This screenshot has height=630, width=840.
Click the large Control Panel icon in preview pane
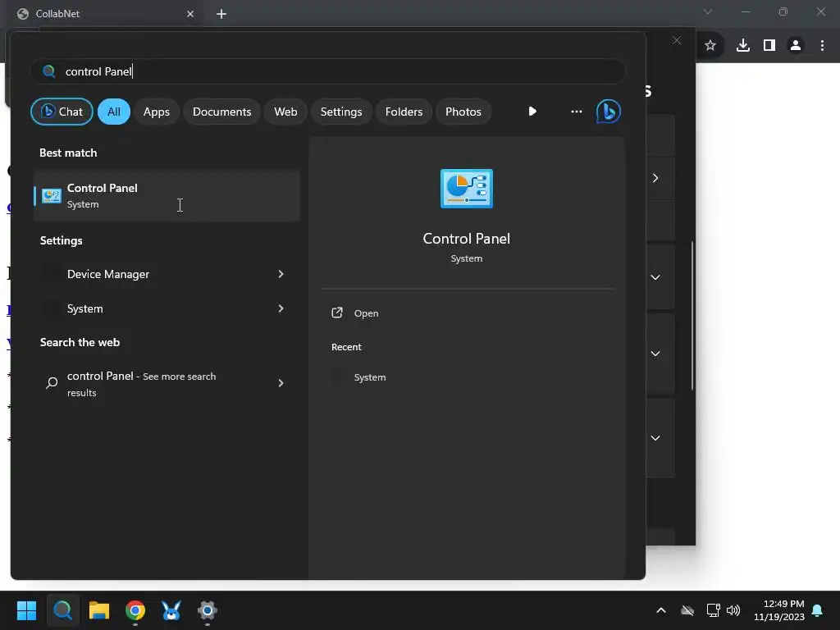point(466,189)
